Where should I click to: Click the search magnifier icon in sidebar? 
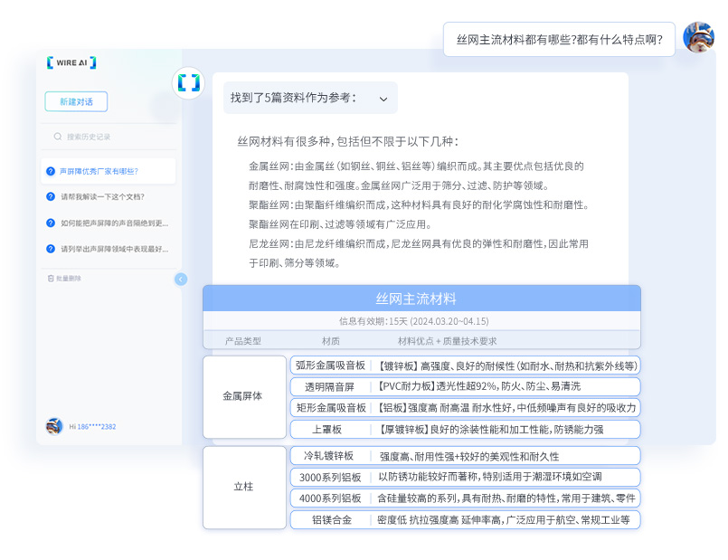59,137
